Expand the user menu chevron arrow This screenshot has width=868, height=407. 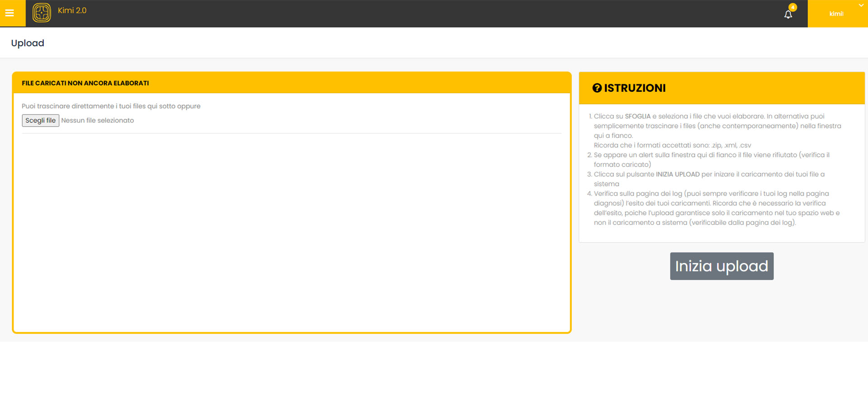[860, 5]
